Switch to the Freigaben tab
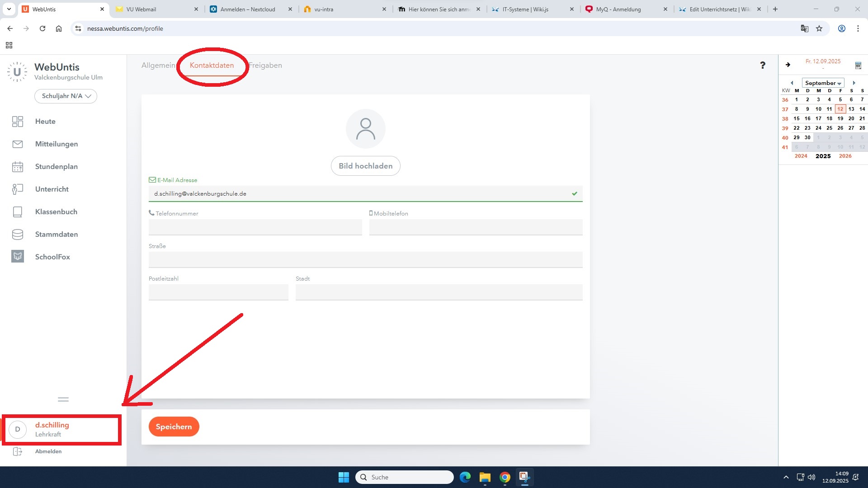Screen dimensions: 868x488 coord(265,66)
